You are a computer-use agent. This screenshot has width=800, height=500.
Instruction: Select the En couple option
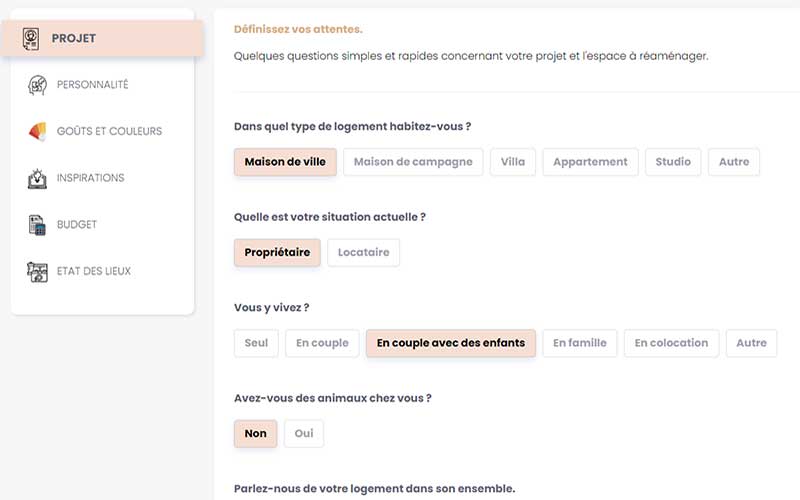[322, 343]
